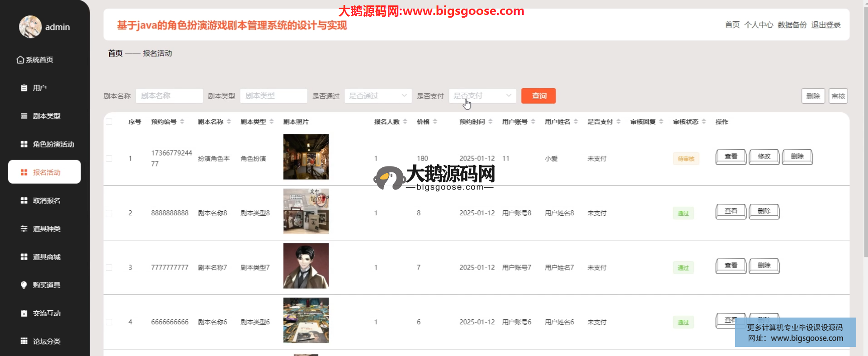Click the list icon next to 剧本类型
Viewport: 868px width, 356px height.
point(24,116)
